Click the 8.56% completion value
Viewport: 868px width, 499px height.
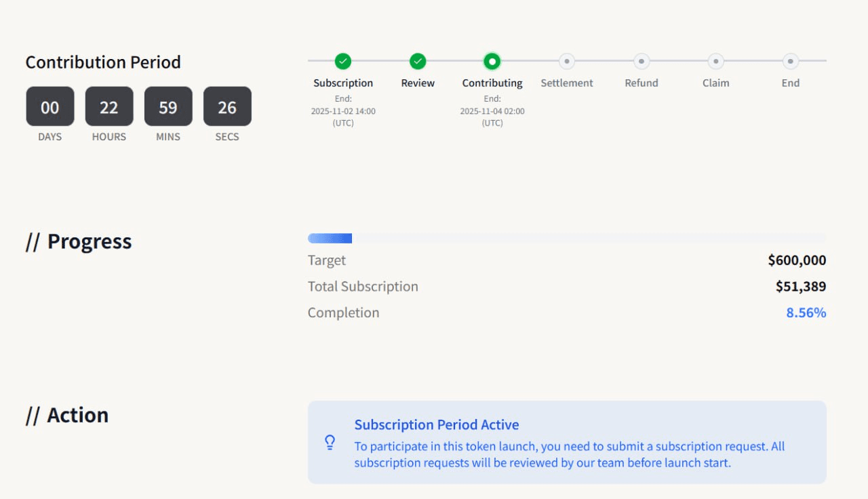click(x=806, y=313)
